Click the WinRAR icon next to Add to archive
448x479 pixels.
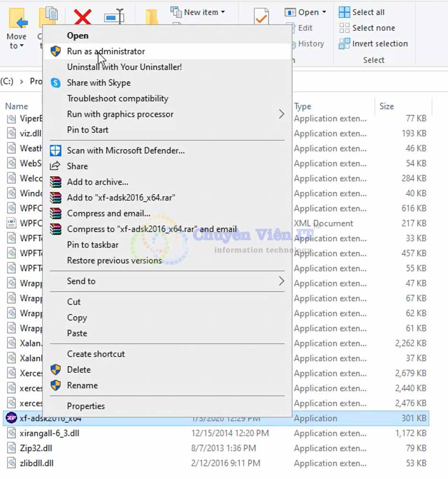click(56, 182)
